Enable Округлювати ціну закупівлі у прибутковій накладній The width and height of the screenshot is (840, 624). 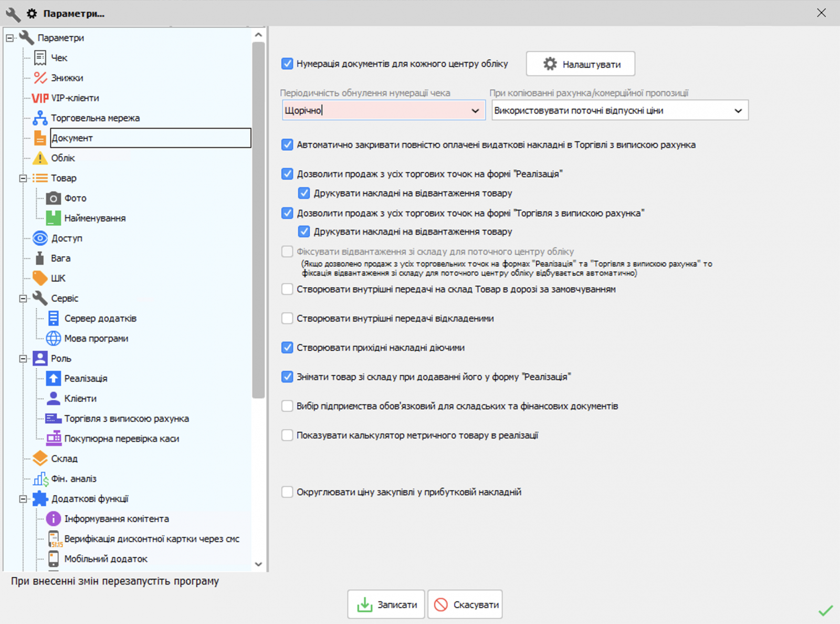[x=287, y=492]
